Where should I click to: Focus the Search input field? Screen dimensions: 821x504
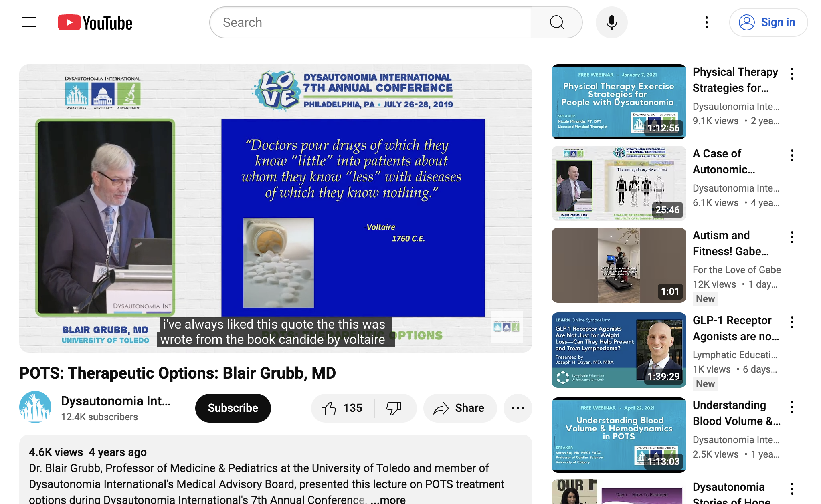(371, 22)
